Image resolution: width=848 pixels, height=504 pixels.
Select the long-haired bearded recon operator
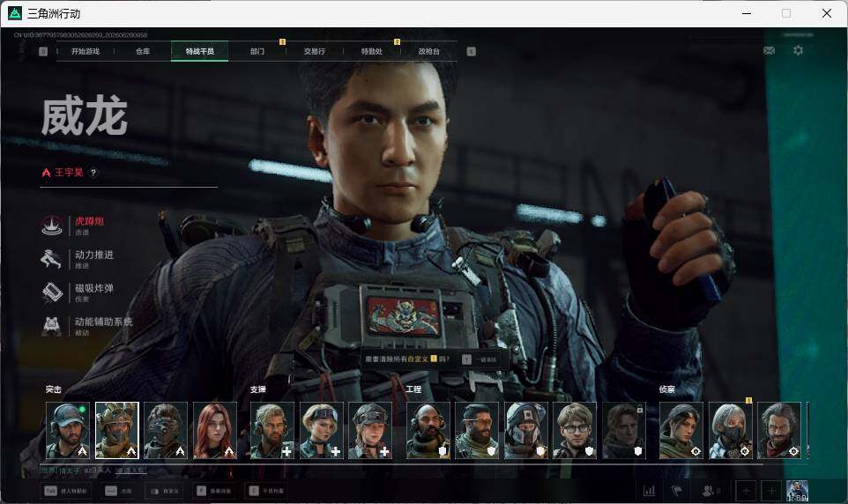point(779,431)
